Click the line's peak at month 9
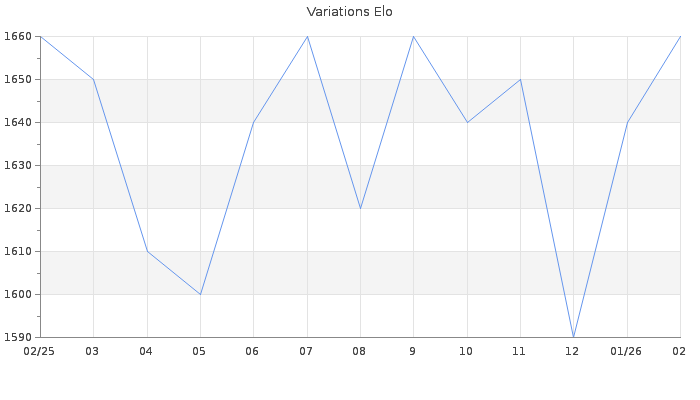The height and width of the screenshot is (400, 700). [413, 36]
